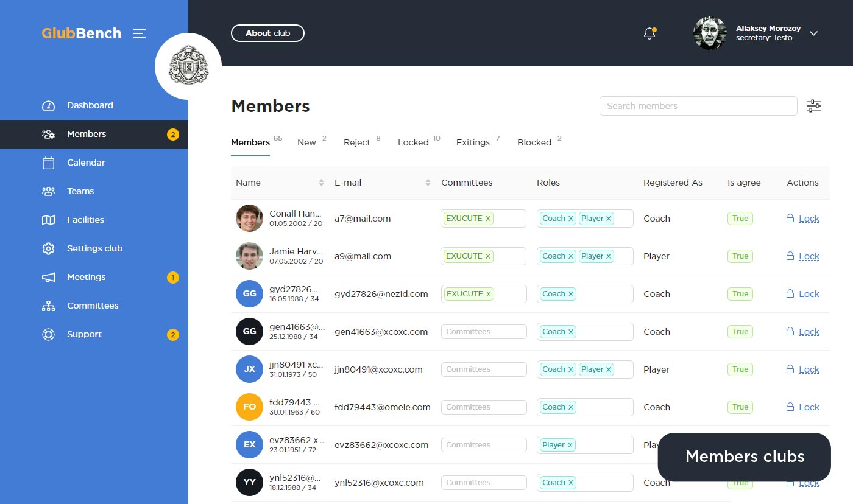
Task: Click the About club button
Action: point(267,33)
